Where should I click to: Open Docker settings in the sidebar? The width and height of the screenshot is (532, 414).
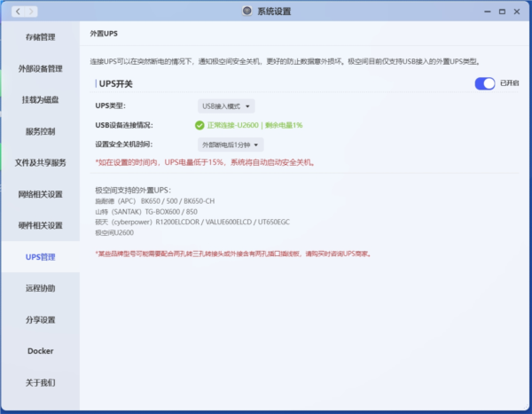click(41, 351)
